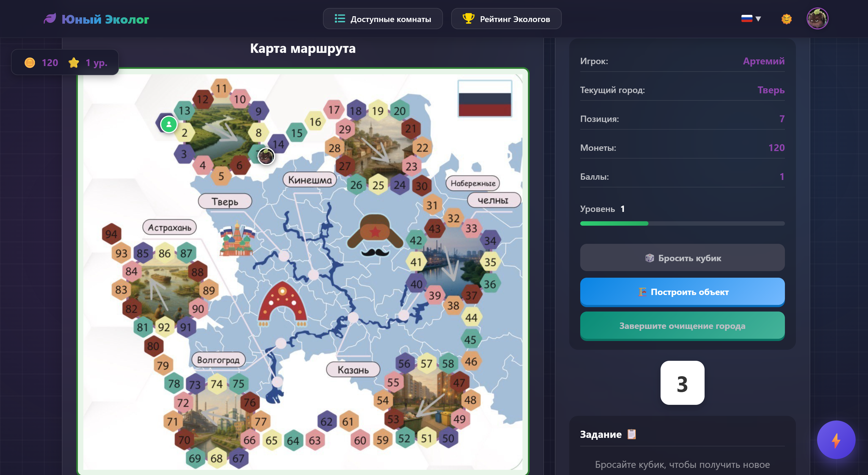This screenshot has width=868, height=475.
Task: Click the coin icon in stats badge
Action: pyautogui.click(x=30, y=63)
